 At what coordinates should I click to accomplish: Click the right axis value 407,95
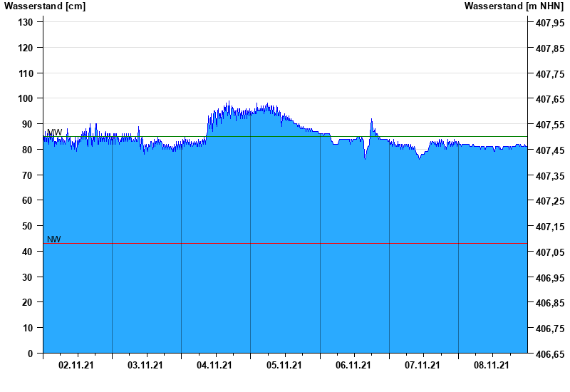(550, 23)
